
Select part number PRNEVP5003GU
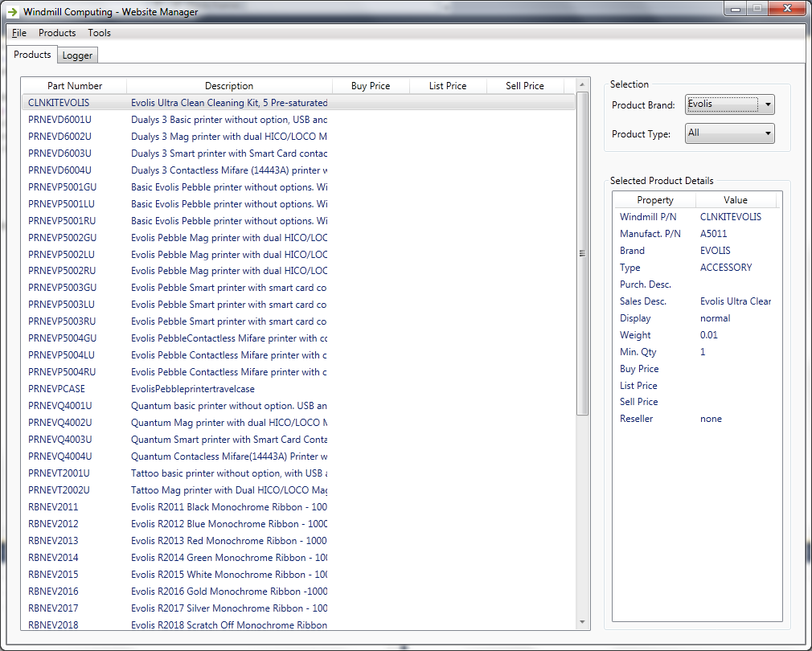point(62,288)
